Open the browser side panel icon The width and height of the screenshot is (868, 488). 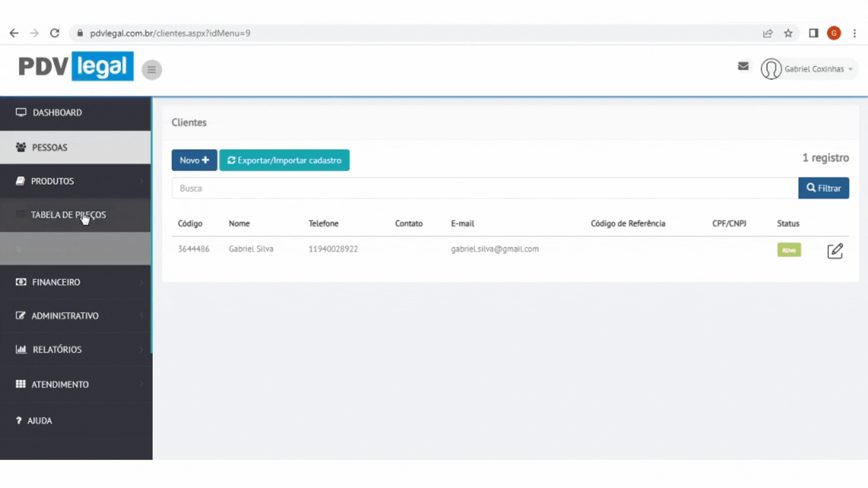pyautogui.click(x=813, y=33)
